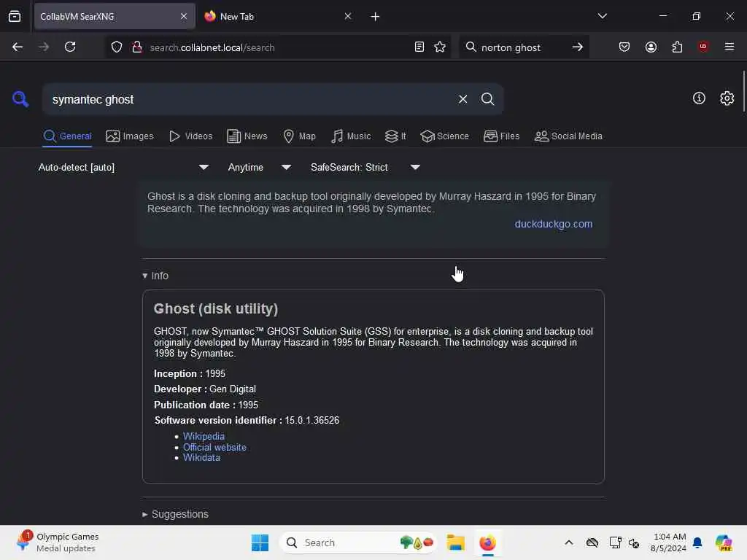Click the symantec ghost search field

tap(250, 99)
